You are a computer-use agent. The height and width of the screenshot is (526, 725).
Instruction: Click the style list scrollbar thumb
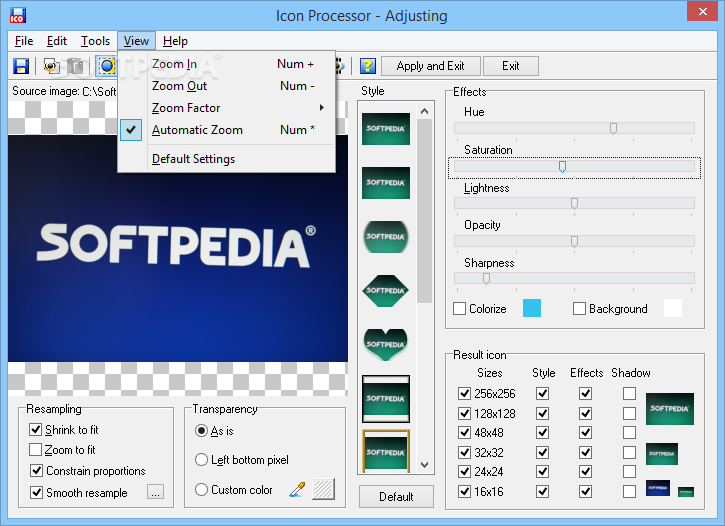click(424, 211)
